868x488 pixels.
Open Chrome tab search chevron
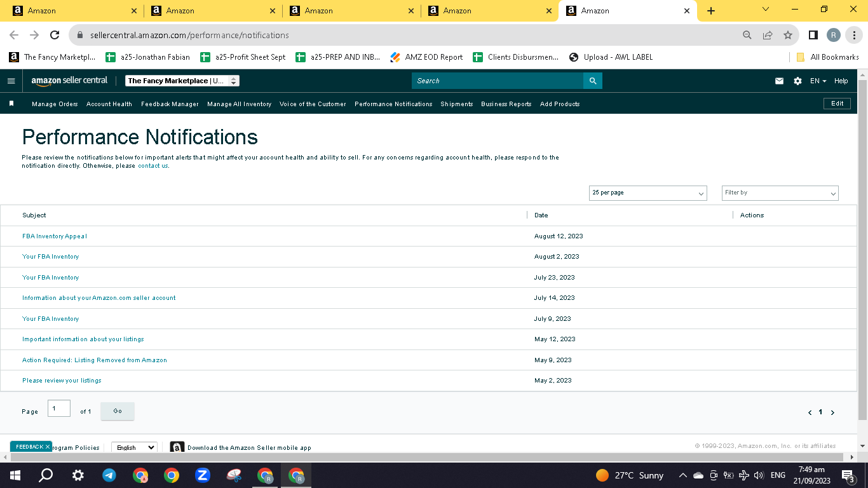(x=766, y=10)
